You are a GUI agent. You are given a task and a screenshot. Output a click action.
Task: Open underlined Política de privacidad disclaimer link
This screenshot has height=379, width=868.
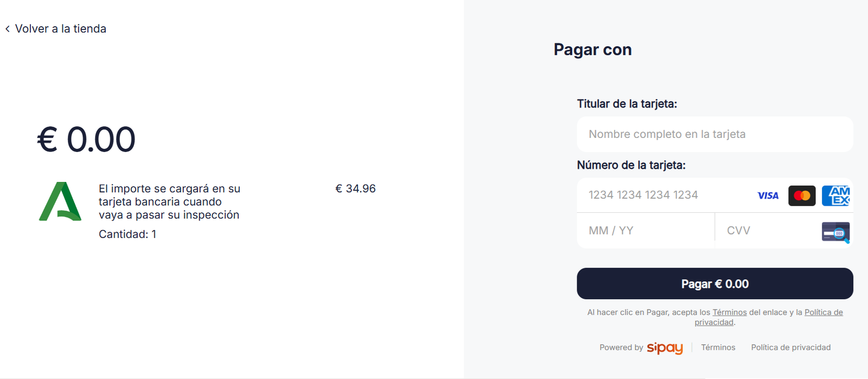point(823,312)
